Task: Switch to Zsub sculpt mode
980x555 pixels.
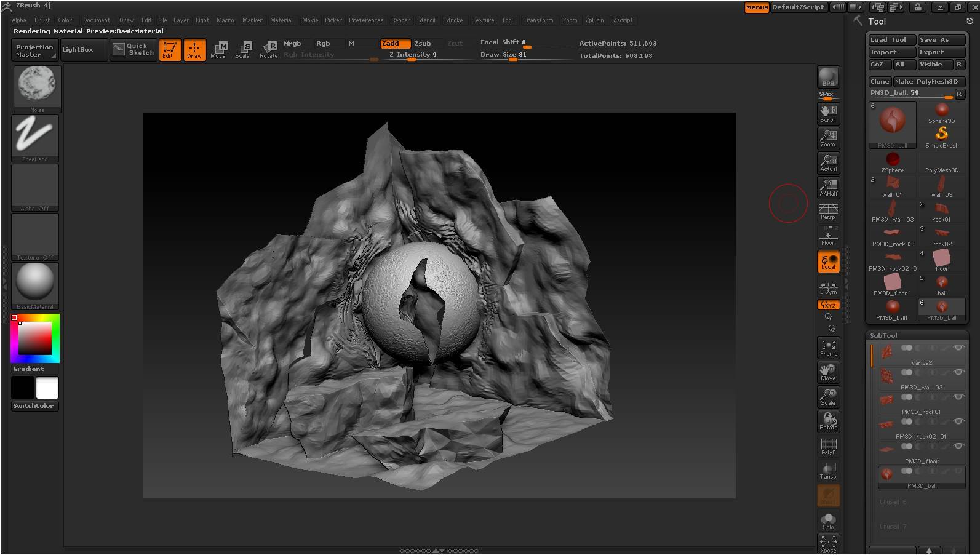Action: [423, 43]
